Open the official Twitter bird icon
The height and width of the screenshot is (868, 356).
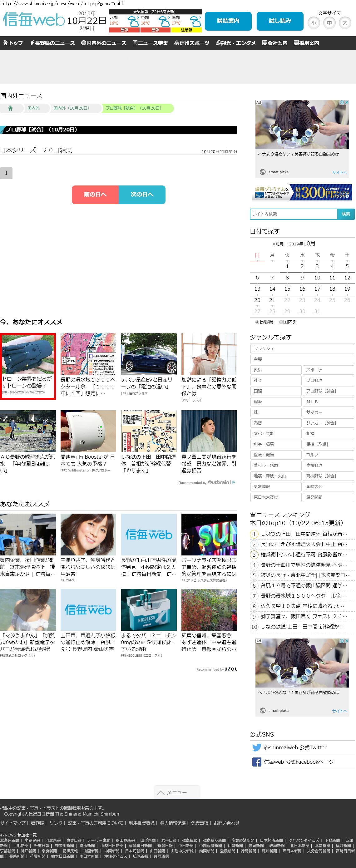[x=257, y=747]
